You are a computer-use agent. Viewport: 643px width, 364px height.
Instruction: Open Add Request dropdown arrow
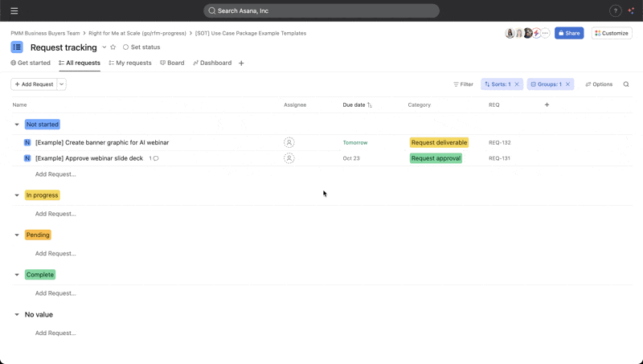[x=62, y=84]
